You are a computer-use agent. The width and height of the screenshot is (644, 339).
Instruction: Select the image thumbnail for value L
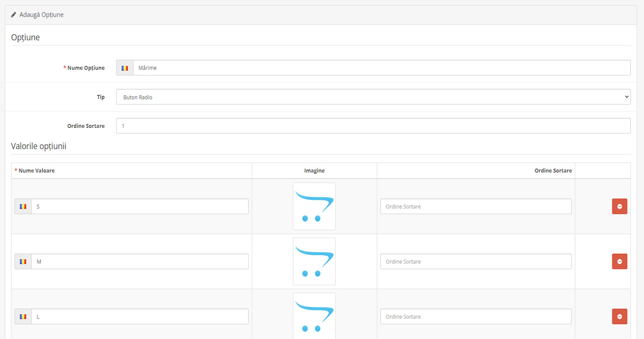pyautogui.click(x=314, y=316)
